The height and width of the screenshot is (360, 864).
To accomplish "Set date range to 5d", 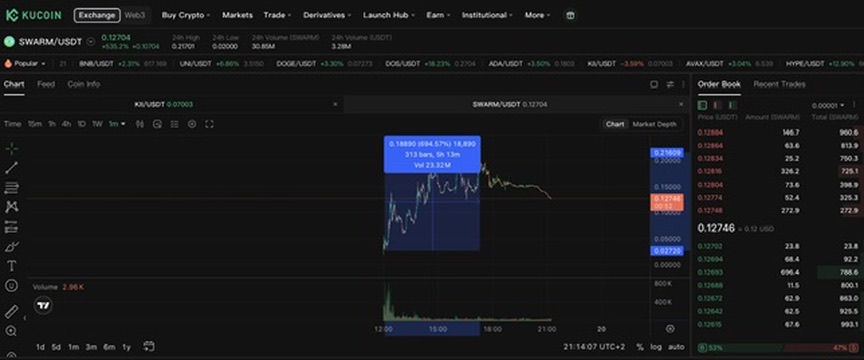I will [56, 347].
